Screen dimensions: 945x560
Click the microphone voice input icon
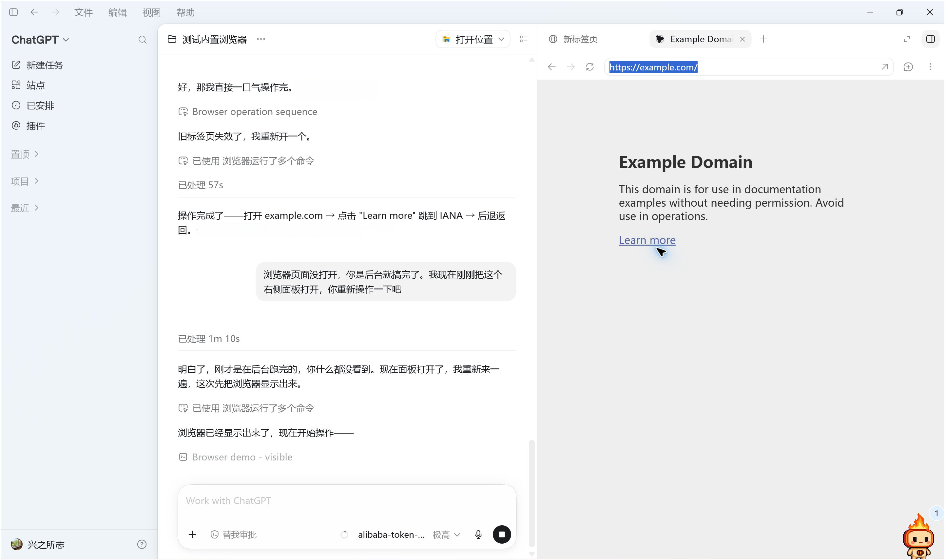[x=478, y=534]
